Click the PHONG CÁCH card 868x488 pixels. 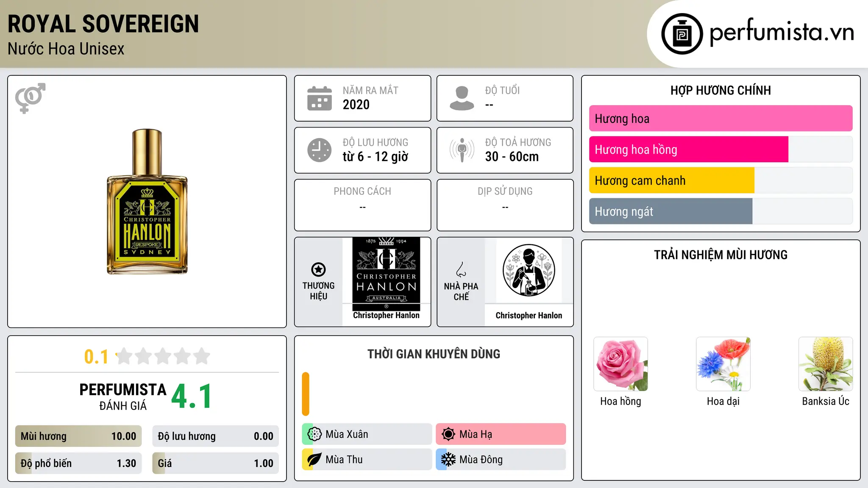pyautogui.click(x=362, y=205)
